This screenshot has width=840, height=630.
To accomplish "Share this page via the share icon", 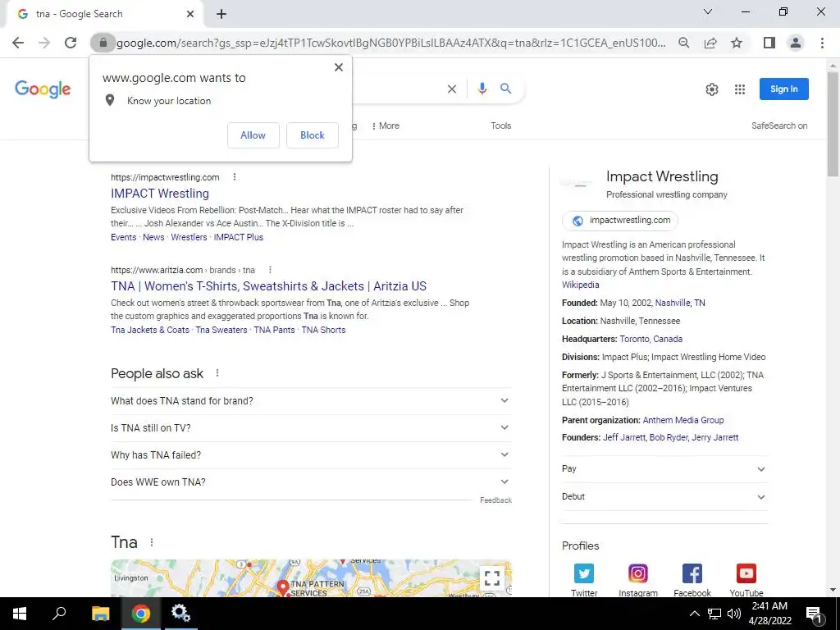I will 710,43.
